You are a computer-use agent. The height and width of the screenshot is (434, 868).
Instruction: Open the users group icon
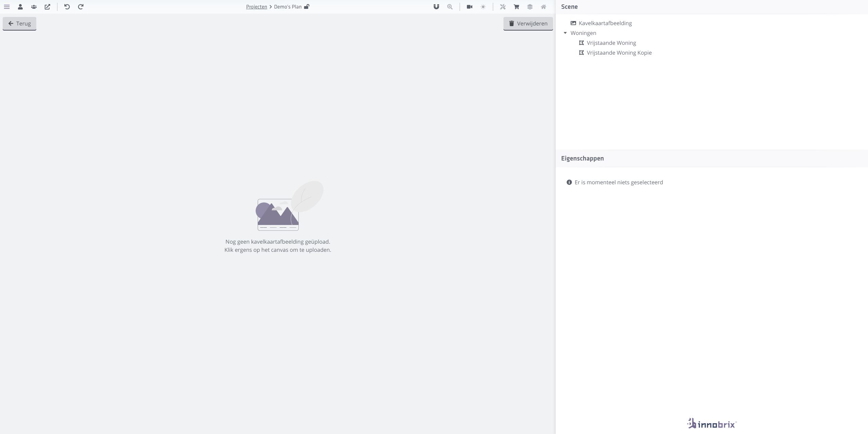34,7
